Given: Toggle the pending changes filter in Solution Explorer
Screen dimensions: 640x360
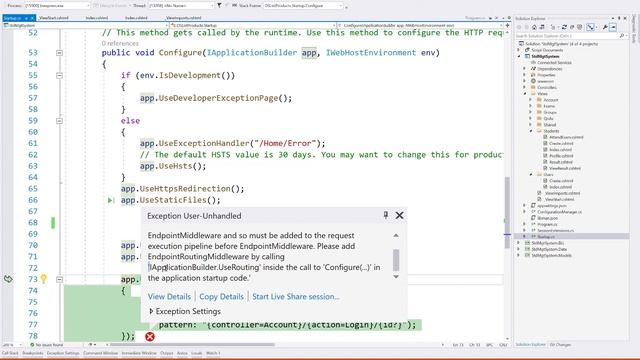Looking at the screenshot, I should pyautogui.click(x=553, y=27).
